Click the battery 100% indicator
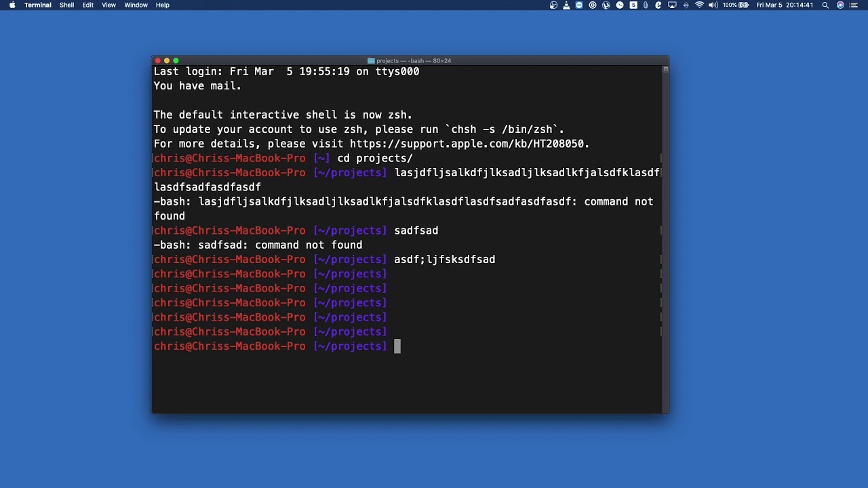Viewport: 868px width, 488px height. [736, 5]
